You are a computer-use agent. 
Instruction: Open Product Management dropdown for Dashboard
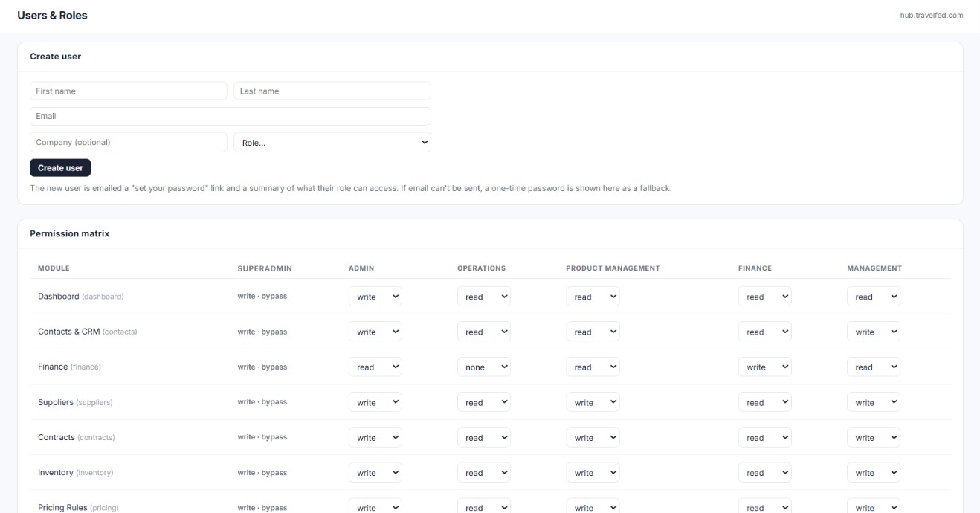click(593, 297)
